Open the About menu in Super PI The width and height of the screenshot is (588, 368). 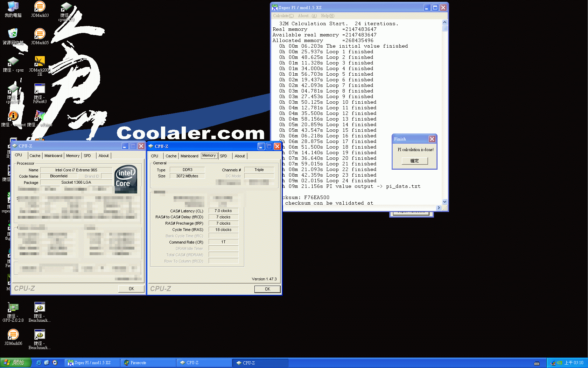307,16
